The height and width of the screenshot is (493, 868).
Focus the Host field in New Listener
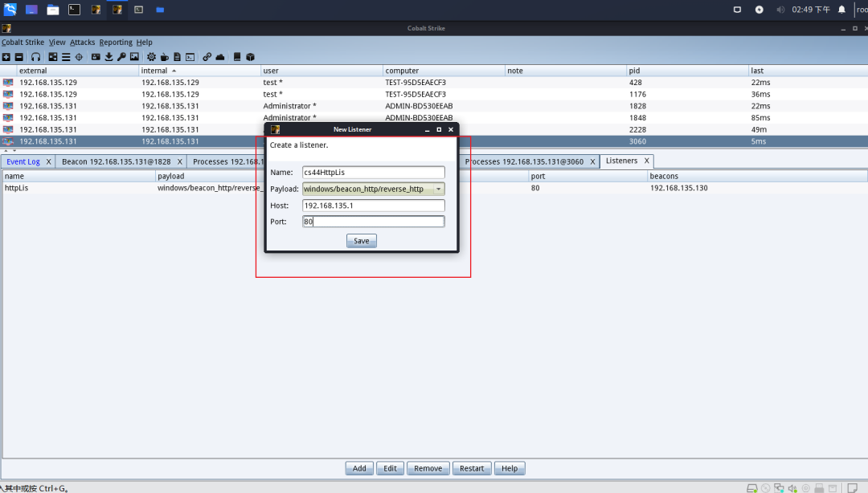pos(374,206)
